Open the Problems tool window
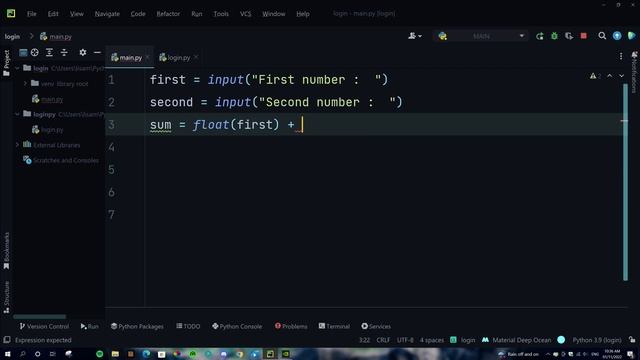Image resolution: width=640 pixels, height=360 pixels. [291, 326]
